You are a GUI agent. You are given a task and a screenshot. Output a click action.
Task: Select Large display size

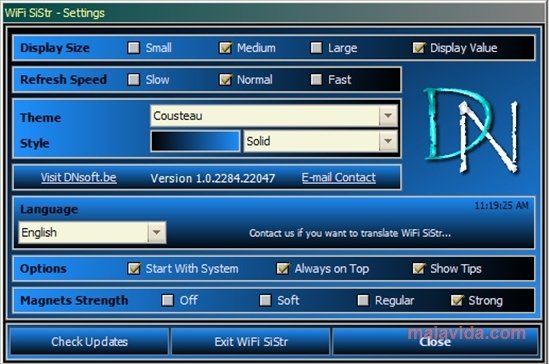[316, 48]
